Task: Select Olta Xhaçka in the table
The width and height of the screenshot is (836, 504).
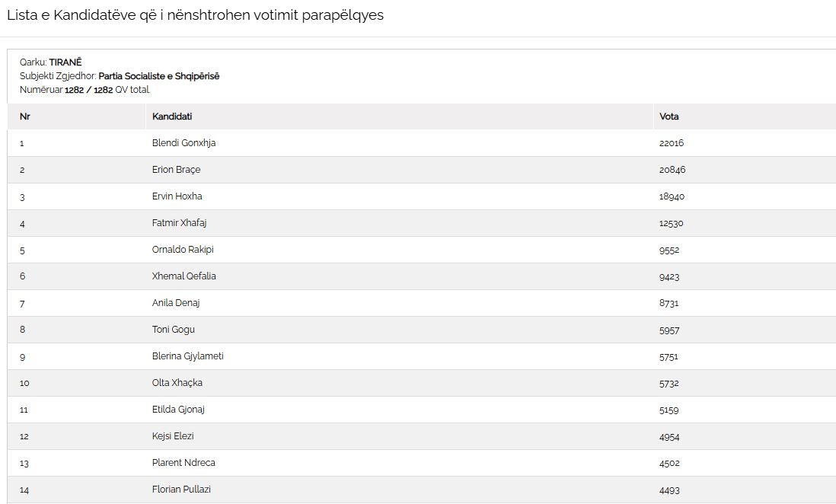Action: pos(177,383)
